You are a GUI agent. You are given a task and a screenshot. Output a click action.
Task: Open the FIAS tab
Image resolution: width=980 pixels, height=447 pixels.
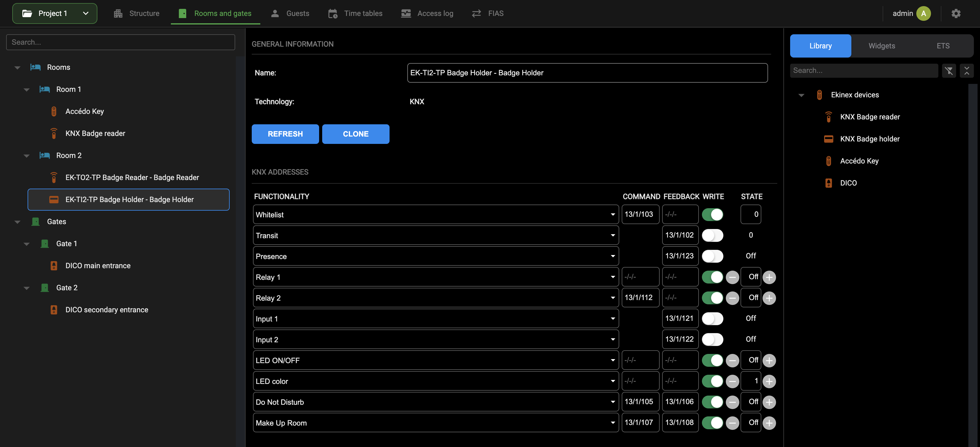pyautogui.click(x=488, y=13)
